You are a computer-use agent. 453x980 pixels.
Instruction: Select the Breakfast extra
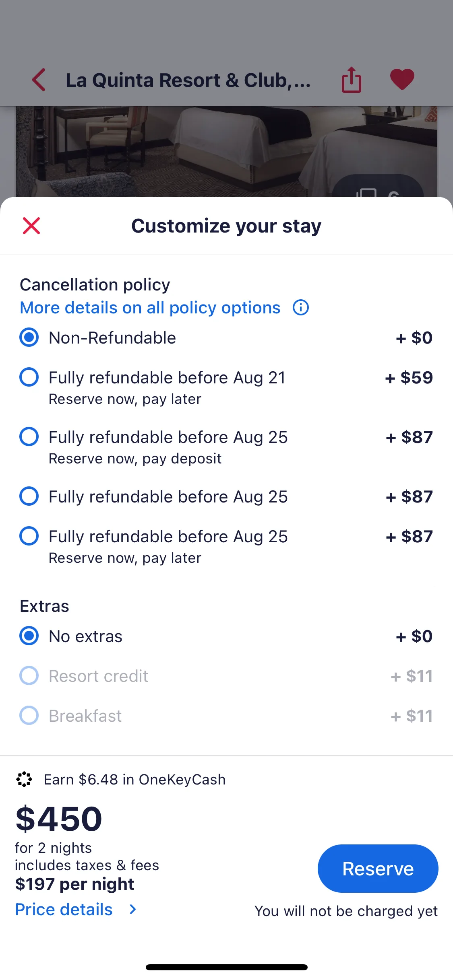[226, 716]
